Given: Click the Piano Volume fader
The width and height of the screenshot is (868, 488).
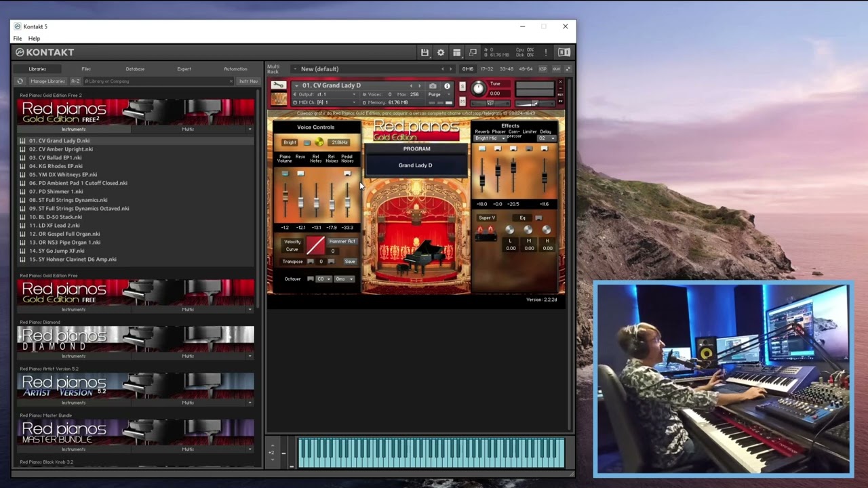Looking at the screenshot, I should click(x=285, y=197).
